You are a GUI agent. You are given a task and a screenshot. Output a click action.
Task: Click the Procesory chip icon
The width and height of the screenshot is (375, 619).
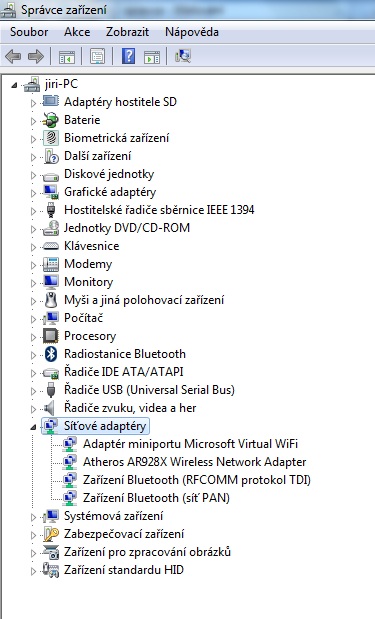click(x=51, y=336)
